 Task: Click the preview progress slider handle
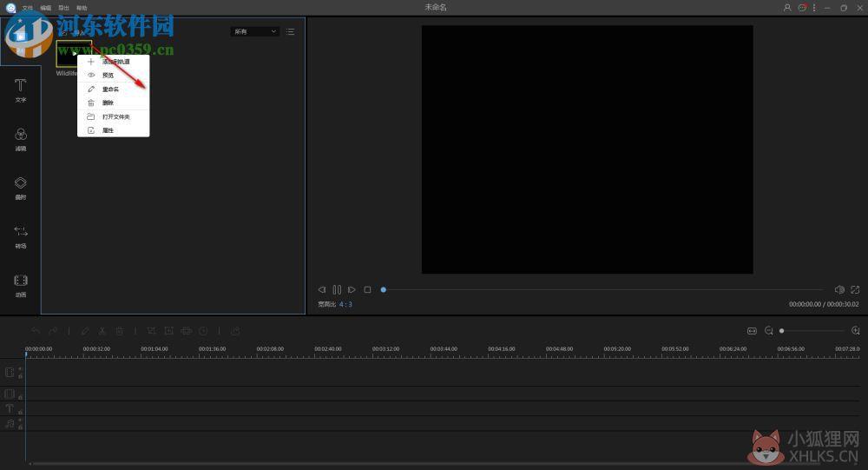[383, 289]
